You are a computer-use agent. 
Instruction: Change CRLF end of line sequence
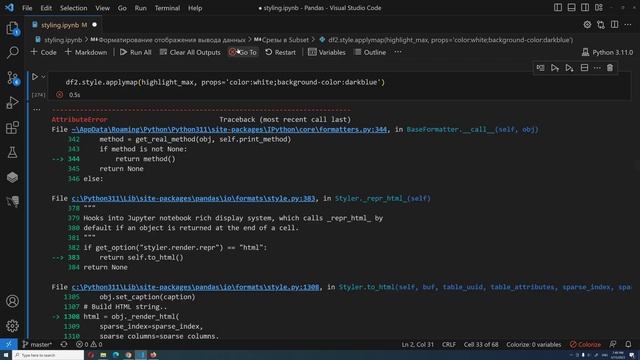pos(449,344)
